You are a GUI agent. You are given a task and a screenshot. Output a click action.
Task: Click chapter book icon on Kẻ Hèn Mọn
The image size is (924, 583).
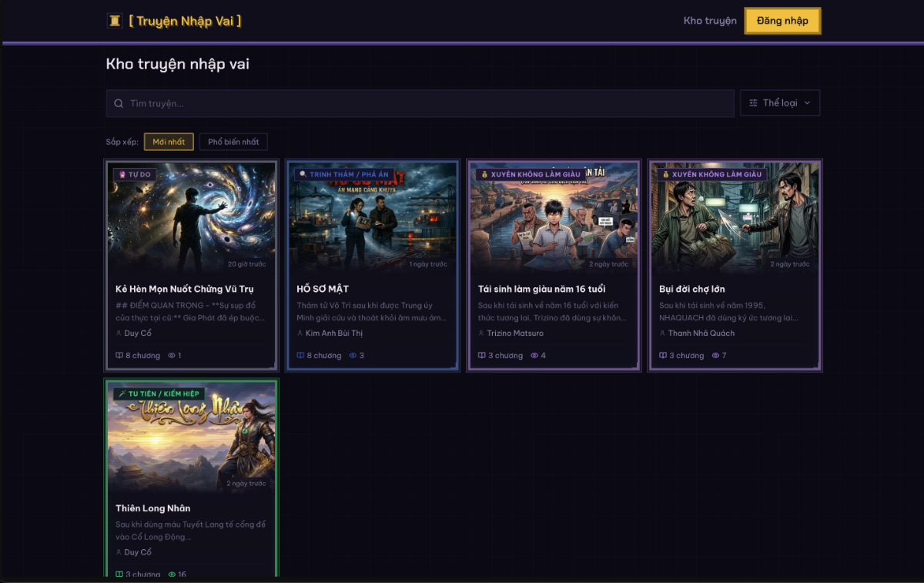pyautogui.click(x=119, y=356)
